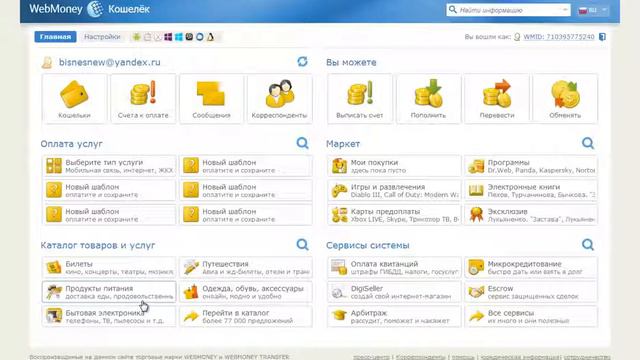Click the bisnesnew@yandex.ru account name
640x360 pixels.
pyautogui.click(x=110, y=62)
